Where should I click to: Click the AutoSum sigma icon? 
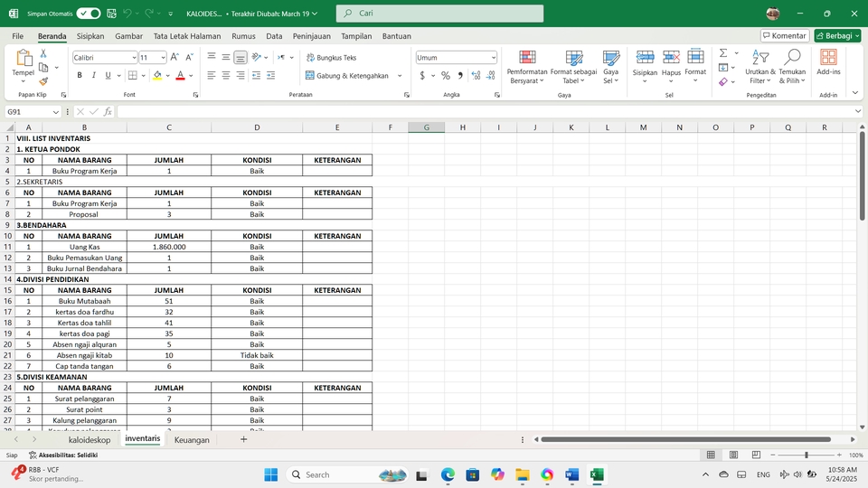click(x=723, y=53)
